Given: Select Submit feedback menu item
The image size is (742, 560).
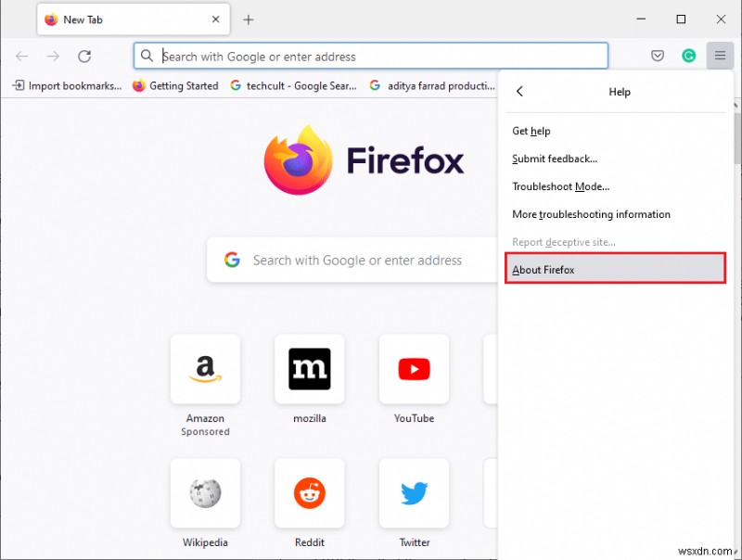Looking at the screenshot, I should tap(615, 159).
